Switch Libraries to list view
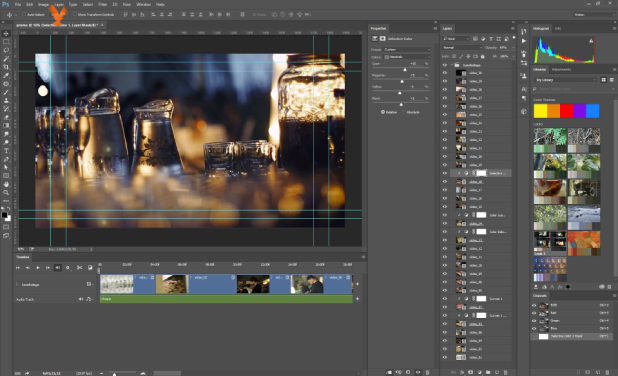The height and width of the screenshot is (376, 618). 612,80
